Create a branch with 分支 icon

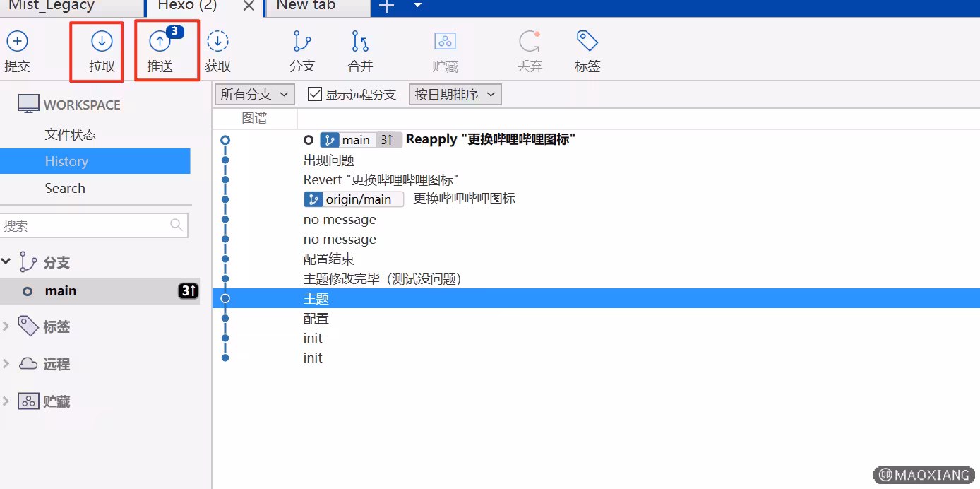[x=302, y=42]
